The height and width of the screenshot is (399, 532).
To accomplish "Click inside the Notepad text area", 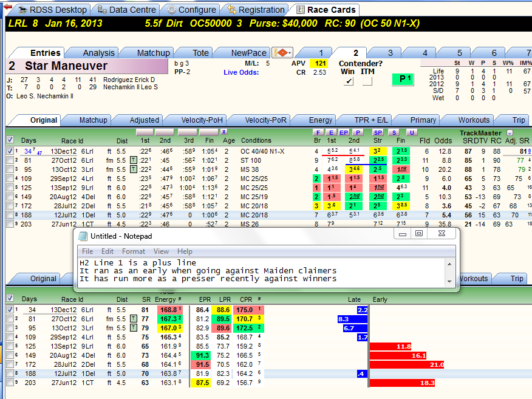I will (x=261, y=273).
